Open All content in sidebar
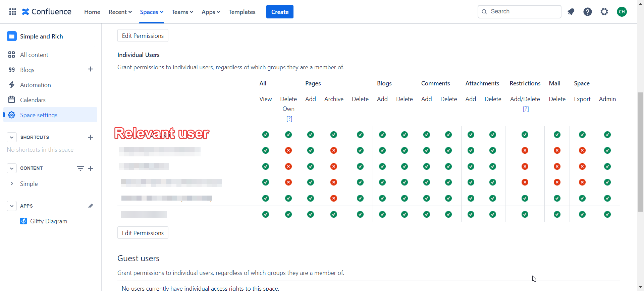Viewport: 644px width, 291px height. (50, 55)
